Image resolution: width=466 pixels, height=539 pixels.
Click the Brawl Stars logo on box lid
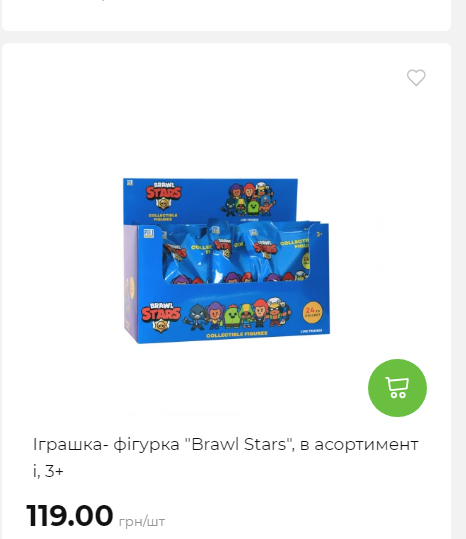click(163, 196)
